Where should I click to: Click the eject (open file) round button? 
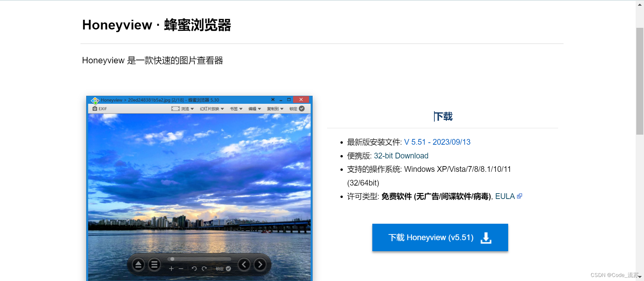138,265
